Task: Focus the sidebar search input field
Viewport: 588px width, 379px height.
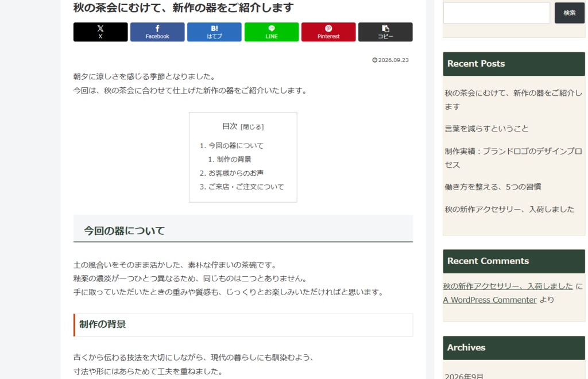Action: (x=497, y=13)
